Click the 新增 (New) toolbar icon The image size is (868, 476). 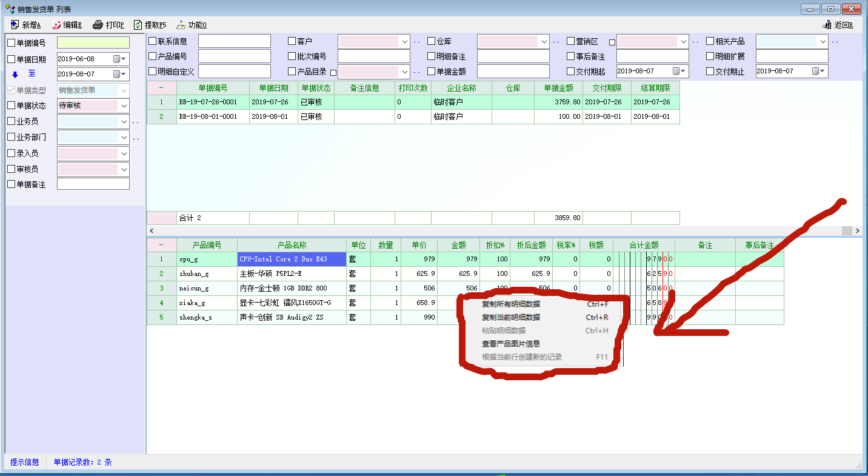point(15,25)
